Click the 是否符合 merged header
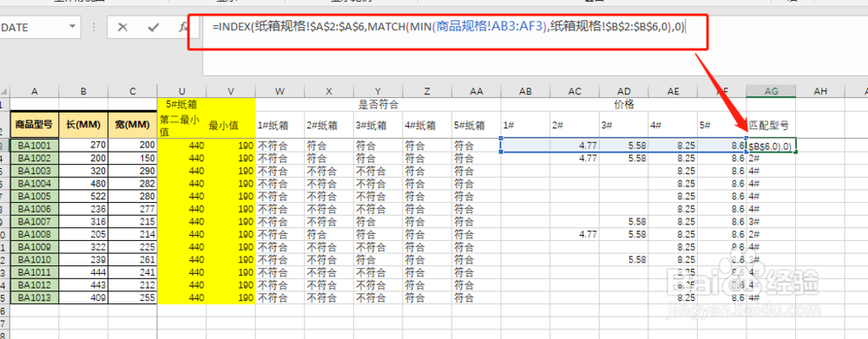Image resolution: width=868 pixels, height=339 pixels. point(378,104)
